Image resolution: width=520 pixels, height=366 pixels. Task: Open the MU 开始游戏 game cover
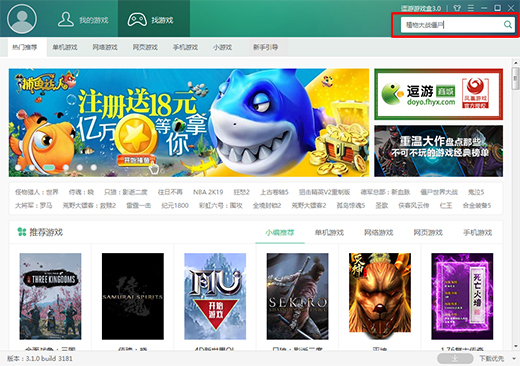(x=215, y=296)
